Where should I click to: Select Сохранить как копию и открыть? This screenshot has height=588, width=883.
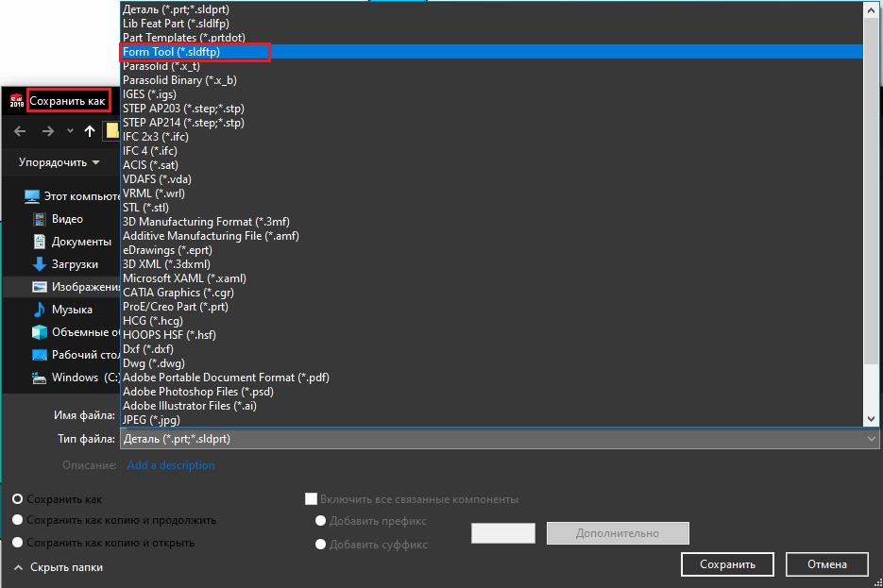click(17, 543)
